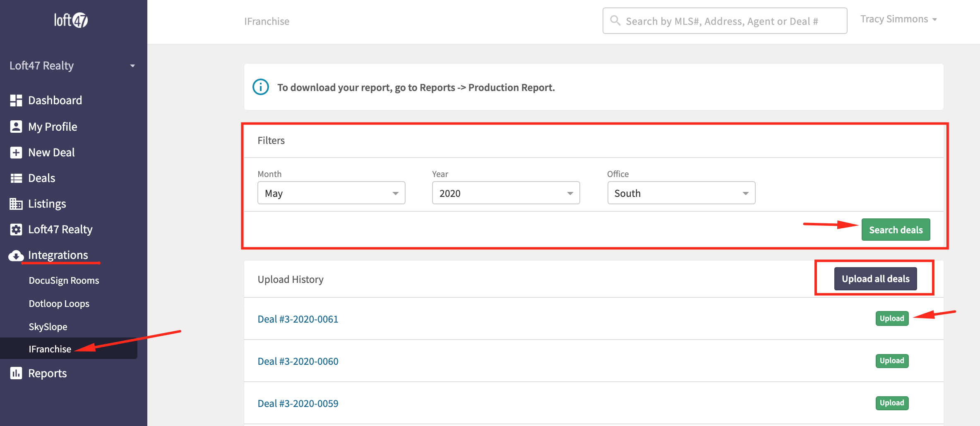Screen dimensions: 980x426
Task: Open the Month dropdown showing May
Action: click(x=331, y=193)
